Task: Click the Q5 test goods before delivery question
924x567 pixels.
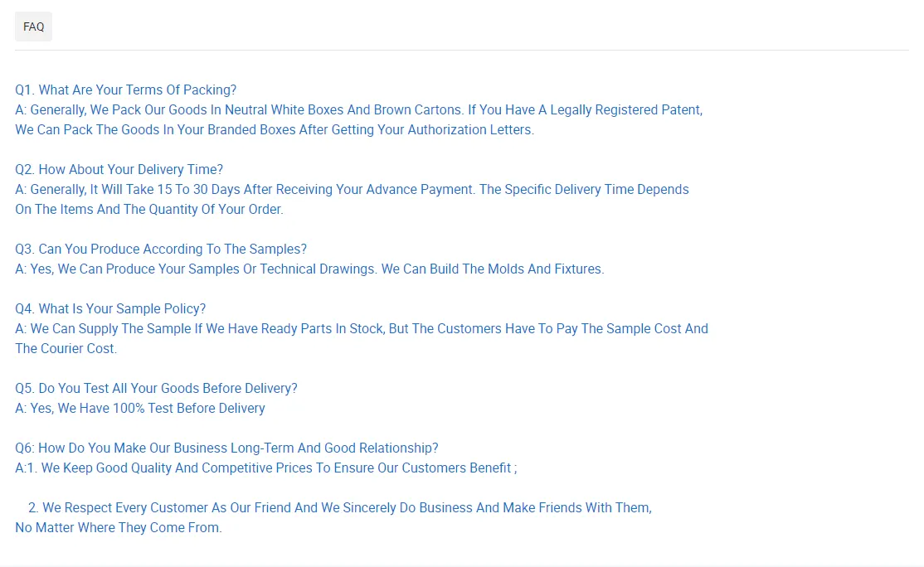Action: tap(156, 388)
